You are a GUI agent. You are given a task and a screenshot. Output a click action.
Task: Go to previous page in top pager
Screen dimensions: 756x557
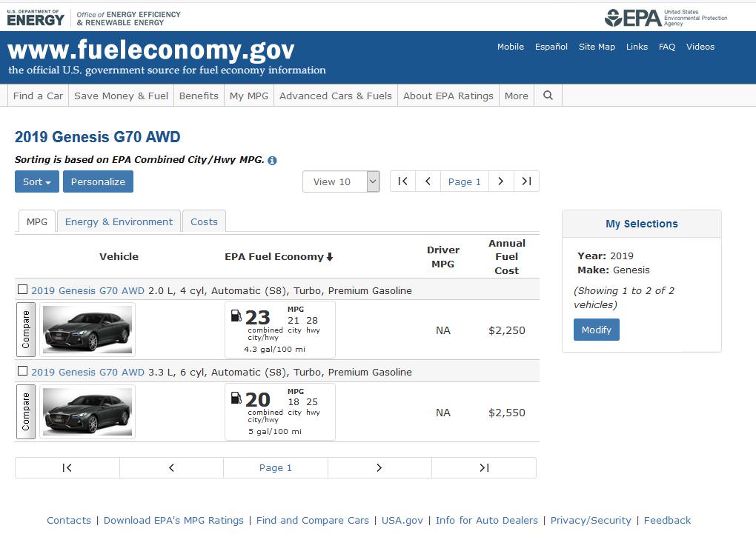point(428,181)
